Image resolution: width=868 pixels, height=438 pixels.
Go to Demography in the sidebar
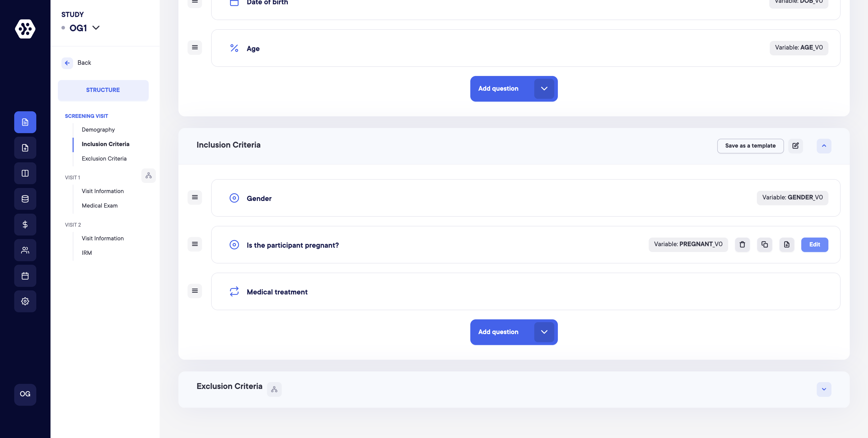tap(98, 130)
